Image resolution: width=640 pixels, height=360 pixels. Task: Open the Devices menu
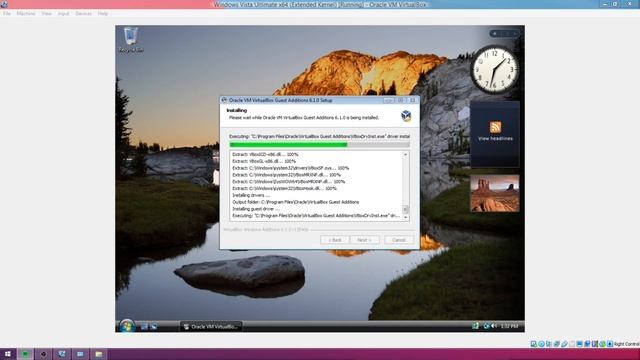click(83, 13)
